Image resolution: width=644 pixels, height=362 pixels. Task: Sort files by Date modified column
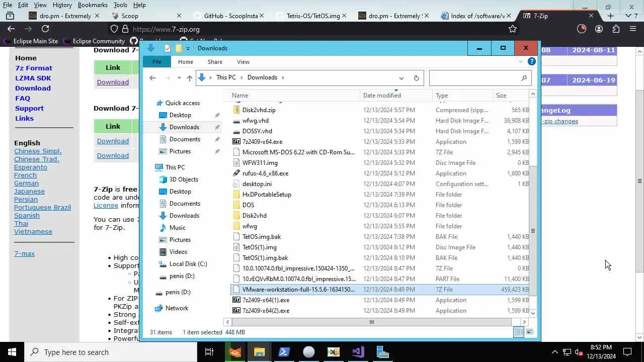(396, 96)
